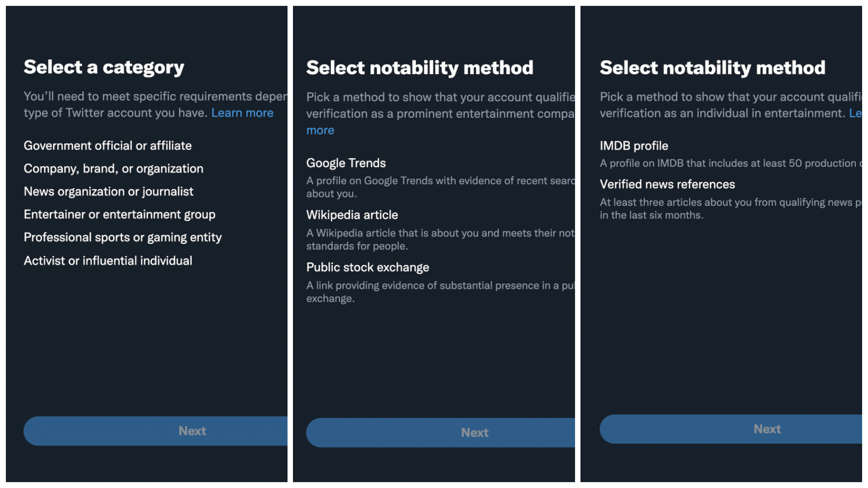Click Next on individual entertainment screen

pos(731,429)
